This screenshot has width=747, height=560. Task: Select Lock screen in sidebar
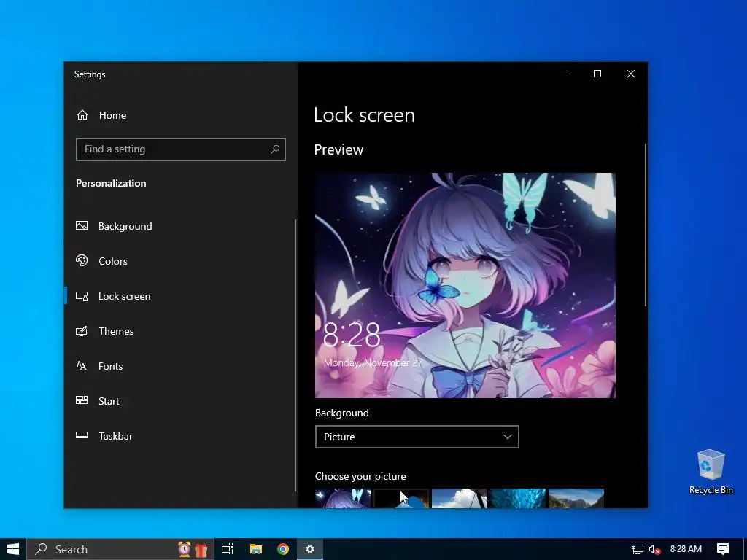click(124, 296)
